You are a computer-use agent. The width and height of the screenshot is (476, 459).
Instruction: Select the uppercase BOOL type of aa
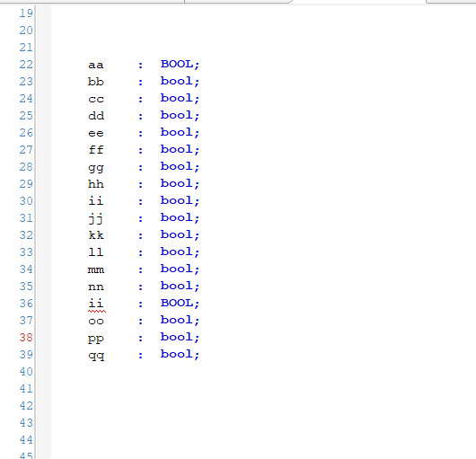point(177,64)
